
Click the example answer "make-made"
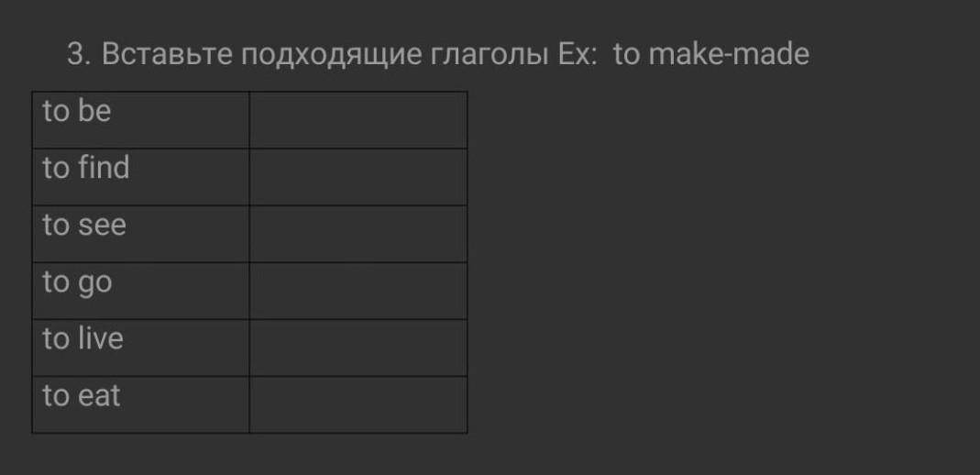pyautogui.click(x=729, y=55)
